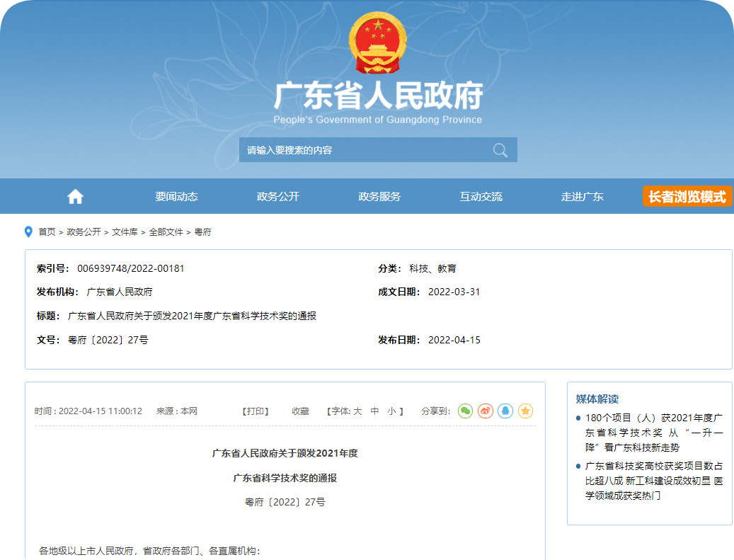Click the search input field
Screen dimensions: 734x560
(361, 150)
